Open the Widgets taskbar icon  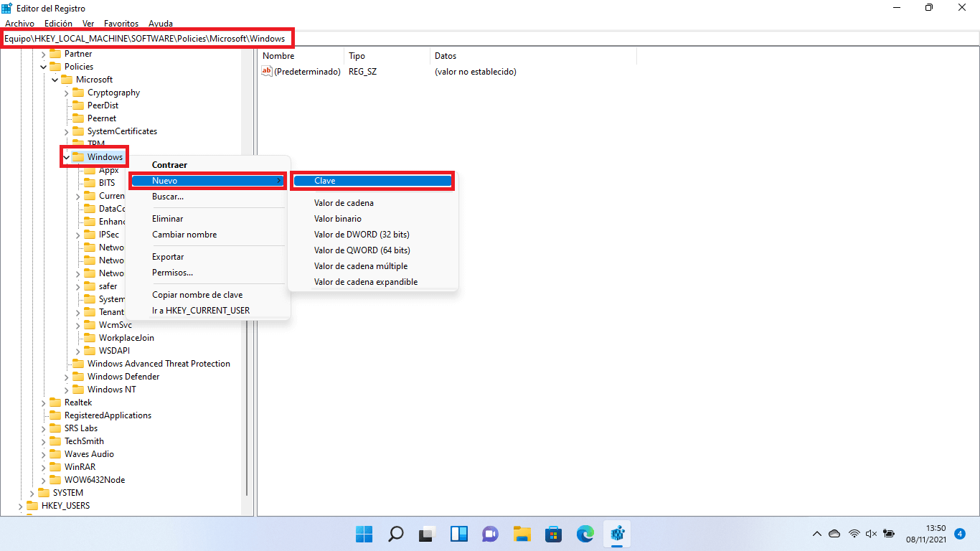pos(459,534)
